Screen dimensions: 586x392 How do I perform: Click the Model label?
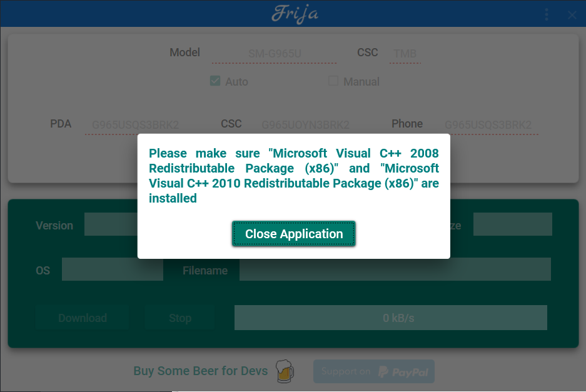click(184, 53)
